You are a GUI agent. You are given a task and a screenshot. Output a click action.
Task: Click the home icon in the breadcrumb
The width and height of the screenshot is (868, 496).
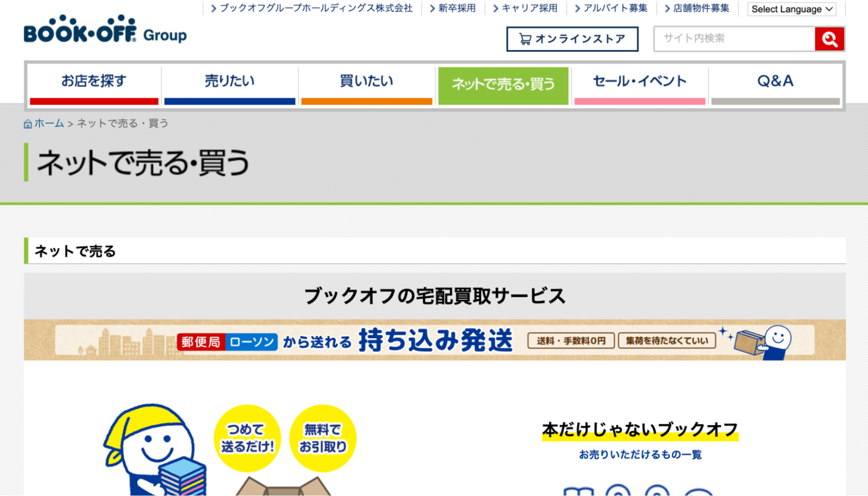(x=28, y=124)
